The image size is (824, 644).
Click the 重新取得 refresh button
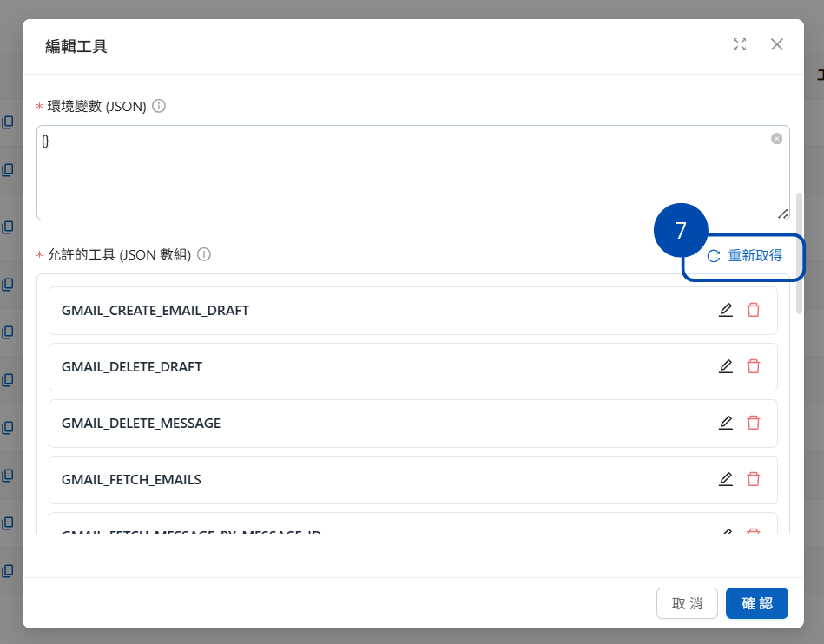coord(745,256)
